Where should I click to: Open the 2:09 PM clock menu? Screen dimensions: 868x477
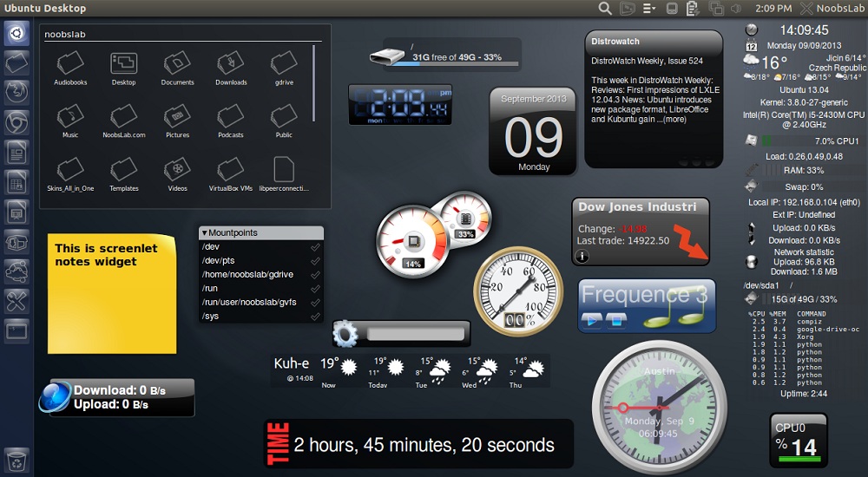773,9
